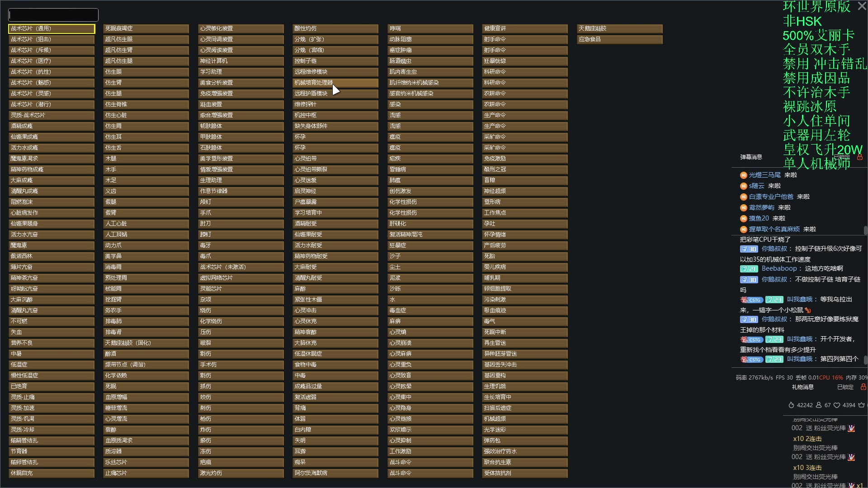Select the 低温症 entry

[x=52, y=365]
